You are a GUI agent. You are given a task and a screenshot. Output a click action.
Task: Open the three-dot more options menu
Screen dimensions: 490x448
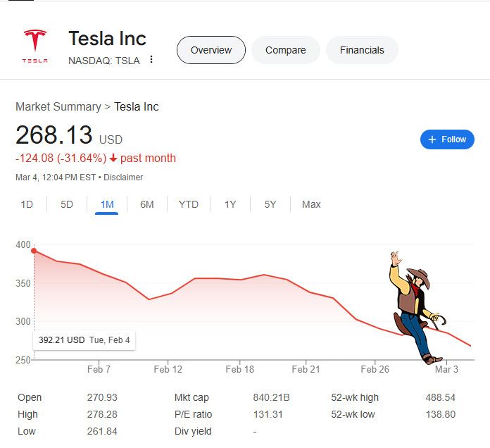(x=151, y=59)
